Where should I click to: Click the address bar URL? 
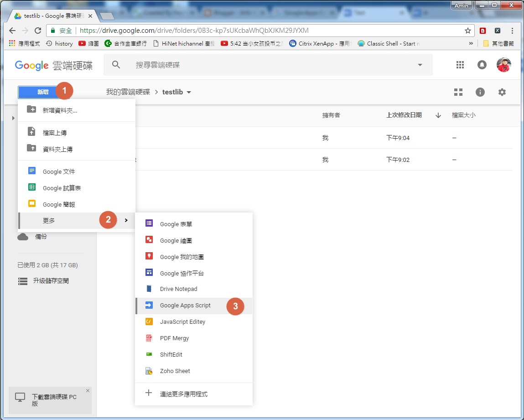(x=194, y=31)
